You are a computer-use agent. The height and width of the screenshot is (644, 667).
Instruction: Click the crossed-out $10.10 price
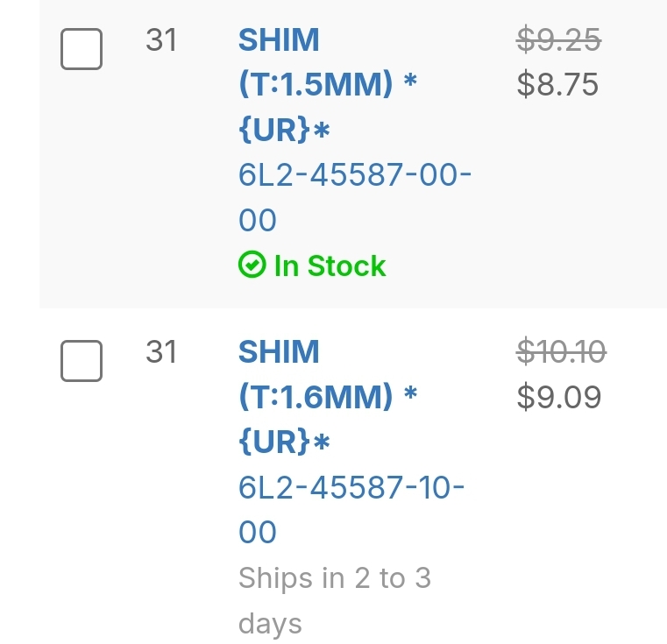561,351
